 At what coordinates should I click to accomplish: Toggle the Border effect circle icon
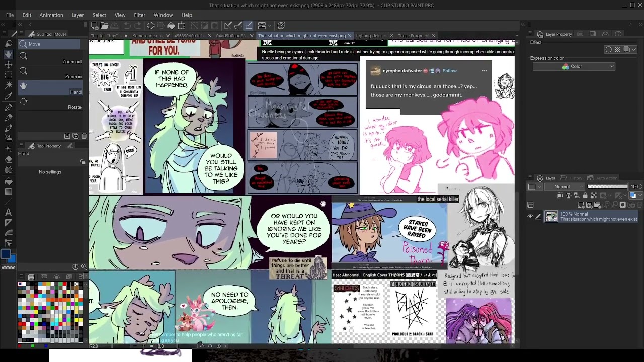pyautogui.click(x=609, y=49)
